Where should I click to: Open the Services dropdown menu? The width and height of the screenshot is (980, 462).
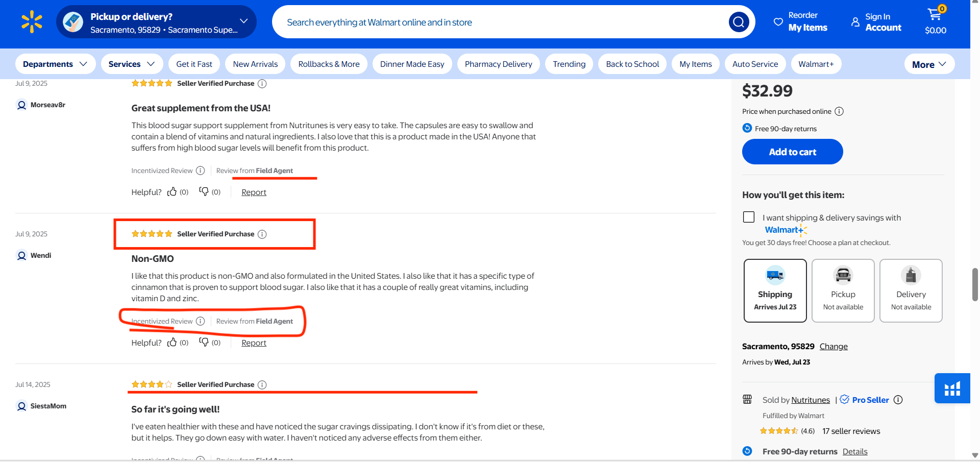pos(132,64)
